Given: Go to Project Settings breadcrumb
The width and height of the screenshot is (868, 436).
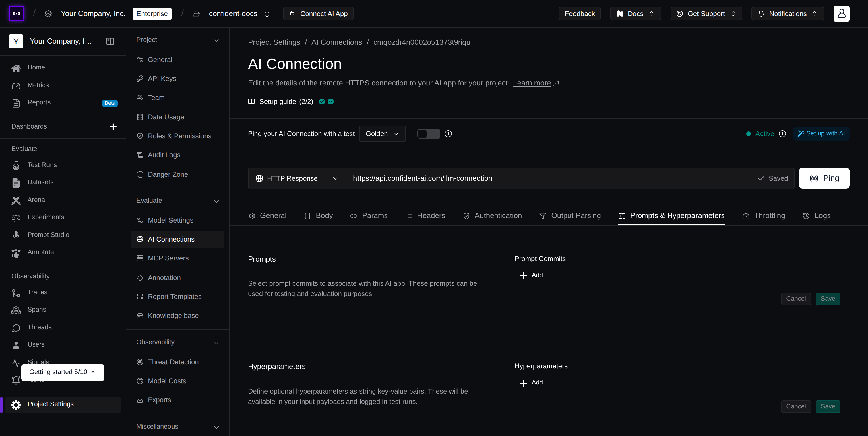Looking at the screenshot, I should point(274,42).
